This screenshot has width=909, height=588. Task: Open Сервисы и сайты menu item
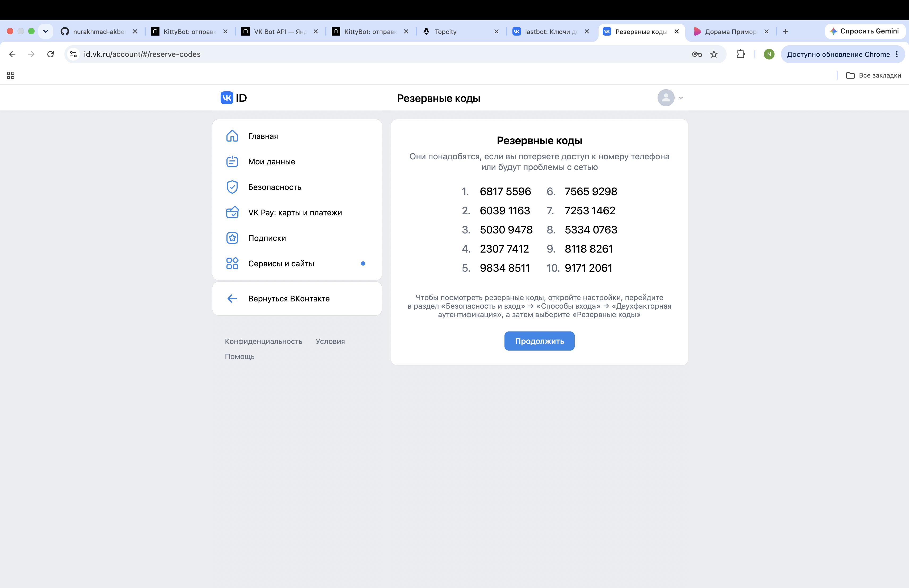(x=297, y=263)
